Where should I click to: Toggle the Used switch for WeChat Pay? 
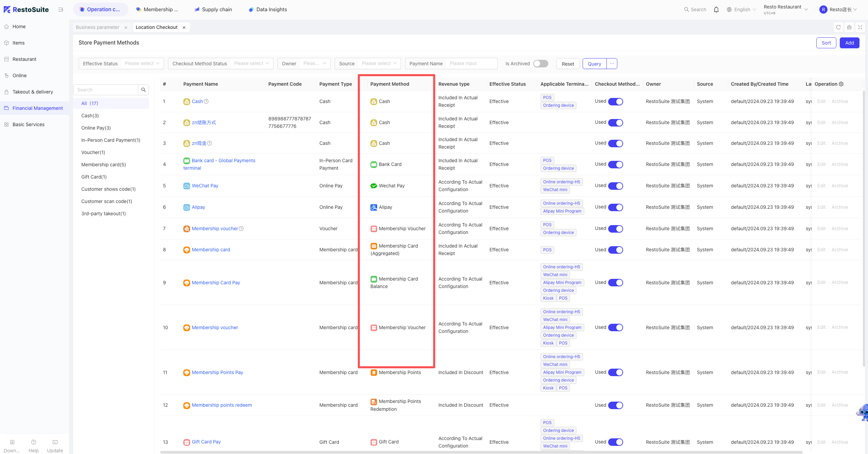click(x=616, y=186)
